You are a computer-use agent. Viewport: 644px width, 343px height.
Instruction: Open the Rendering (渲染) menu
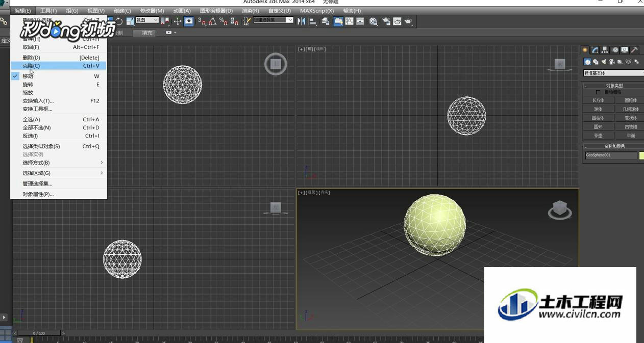pyautogui.click(x=250, y=11)
